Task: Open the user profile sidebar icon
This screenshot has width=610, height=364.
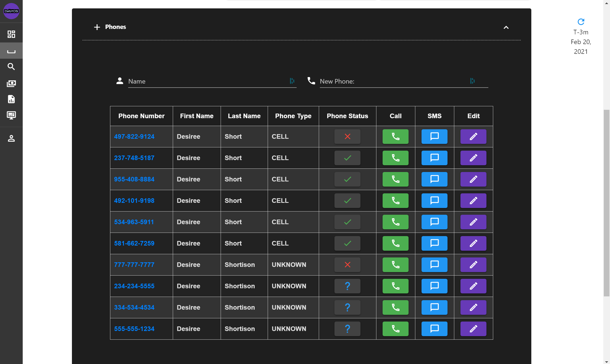Action: [x=11, y=138]
